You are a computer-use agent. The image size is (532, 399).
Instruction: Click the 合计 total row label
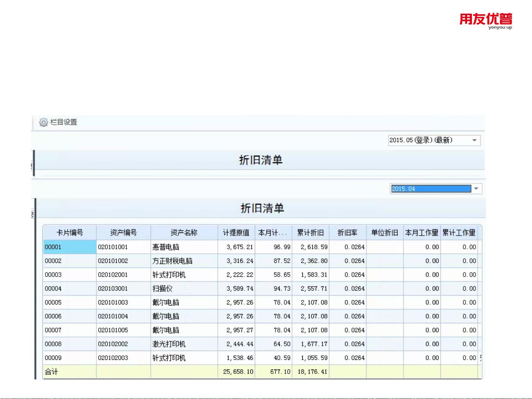[x=51, y=372]
